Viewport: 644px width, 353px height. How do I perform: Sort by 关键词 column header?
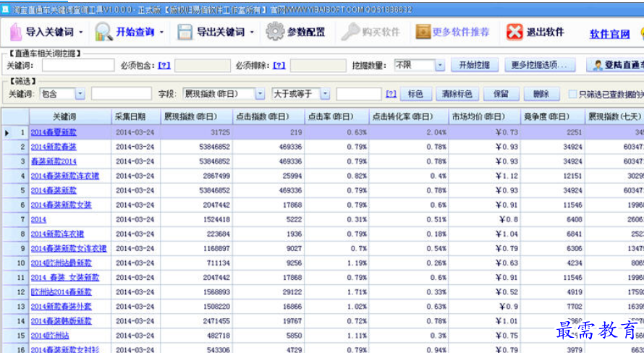(x=70, y=117)
